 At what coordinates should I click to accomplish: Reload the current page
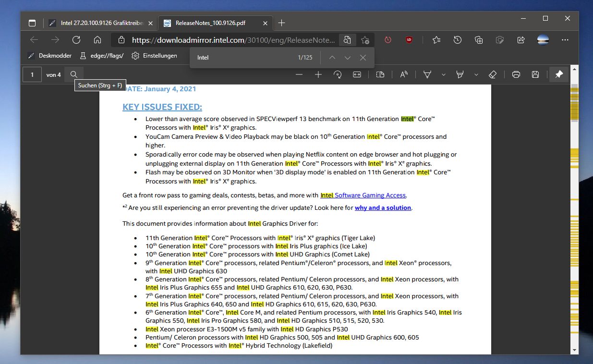pyautogui.click(x=76, y=40)
